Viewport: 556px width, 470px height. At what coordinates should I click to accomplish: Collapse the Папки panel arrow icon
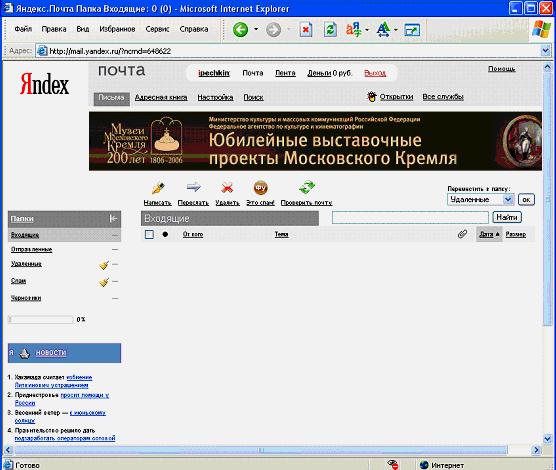coord(113,219)
